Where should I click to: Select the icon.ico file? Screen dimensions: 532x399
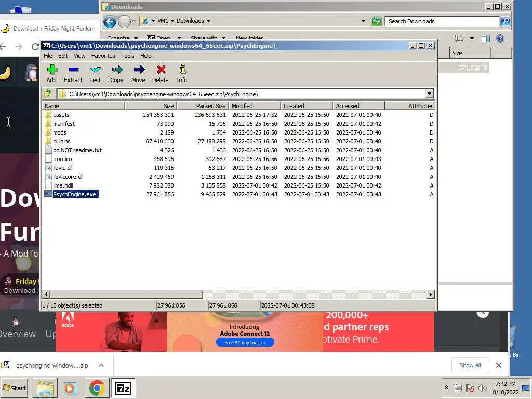[x=62, y=159]
